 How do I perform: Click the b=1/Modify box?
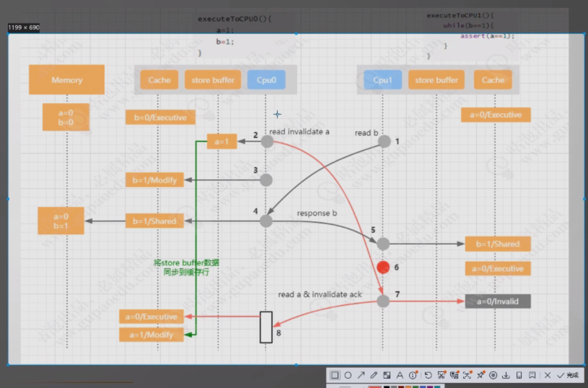tap(154, 180)
